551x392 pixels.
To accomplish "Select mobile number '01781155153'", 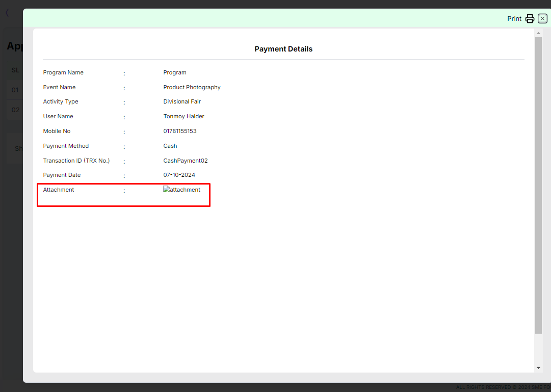I will click(180, 131).
